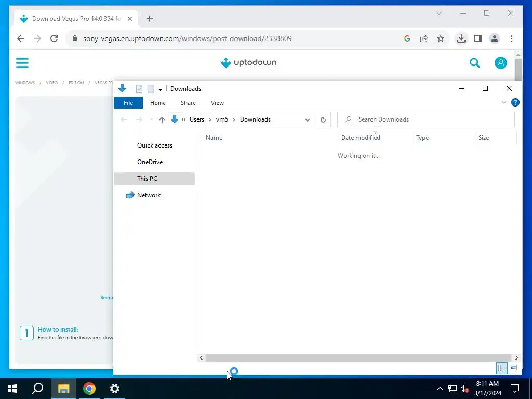Expand the address path double chevron

coord(183,119)
